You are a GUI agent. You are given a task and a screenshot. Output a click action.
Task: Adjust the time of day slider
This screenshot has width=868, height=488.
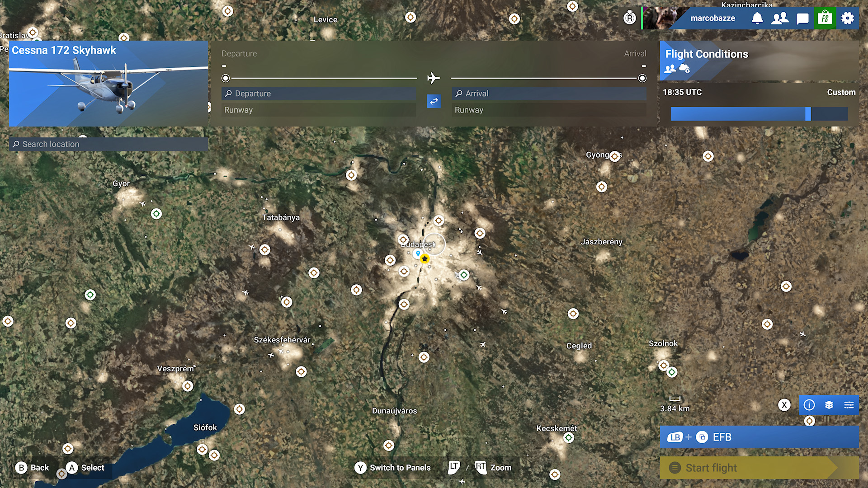point(808,114)
